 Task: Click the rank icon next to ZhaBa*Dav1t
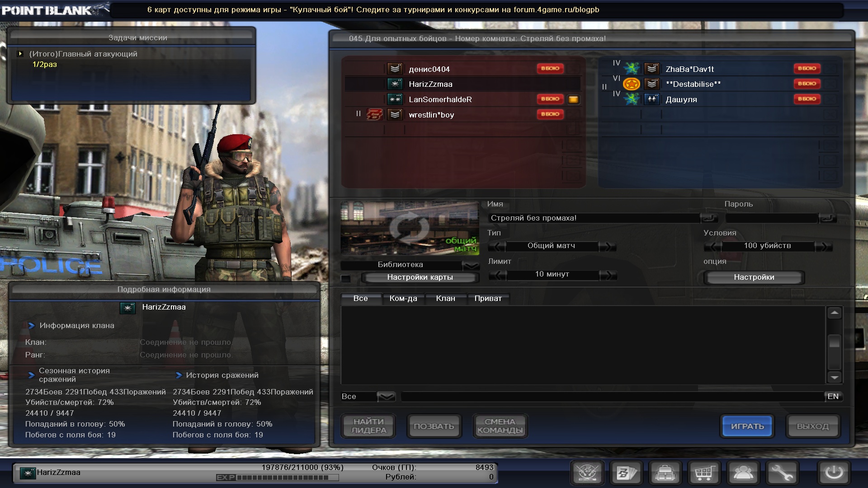[x=652, y=69]
